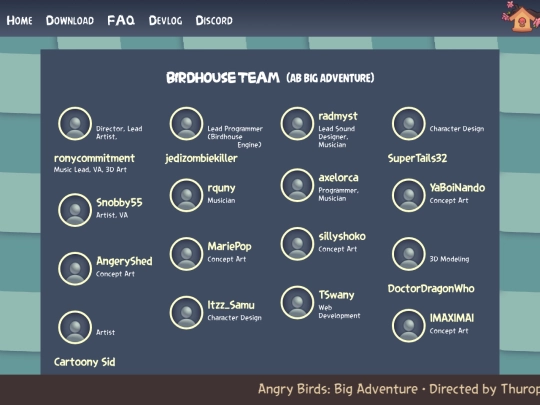Select the Itzz_Samu name
The height and width of the screenshot is (405, 540).
[231, 305]
